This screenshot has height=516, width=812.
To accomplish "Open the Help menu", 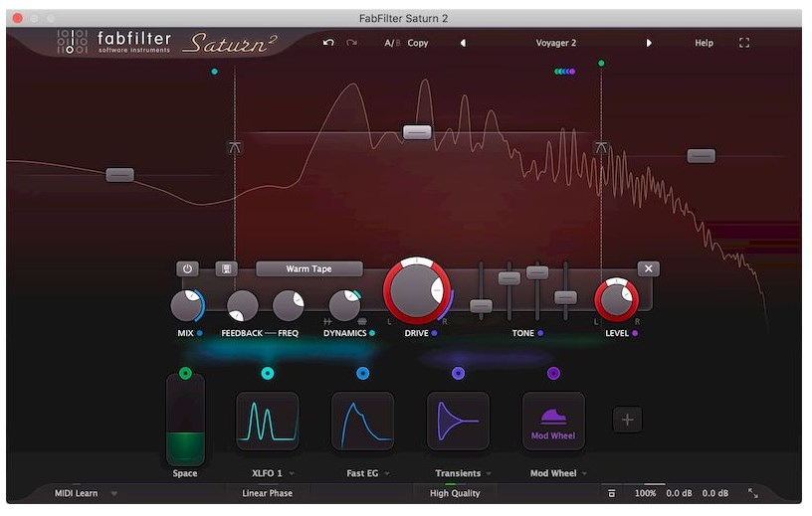I will [704, 43].
